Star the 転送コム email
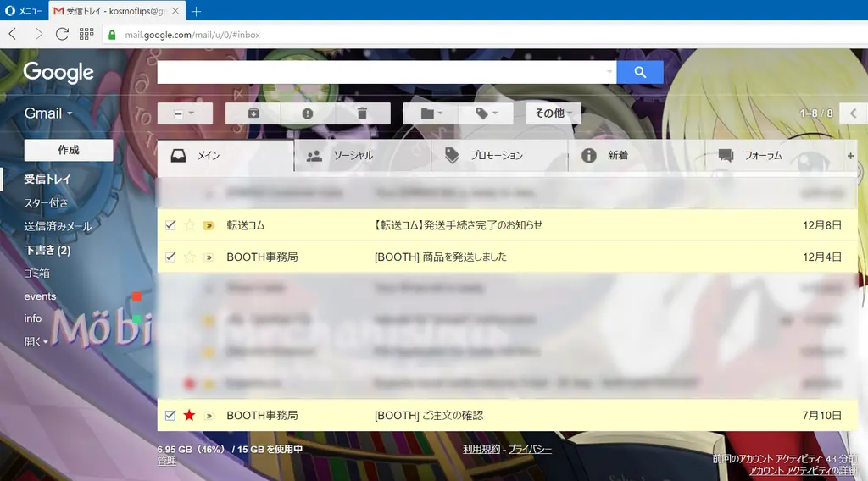The image size is (868, 481). pyautogui.click(x=189, y=225)
